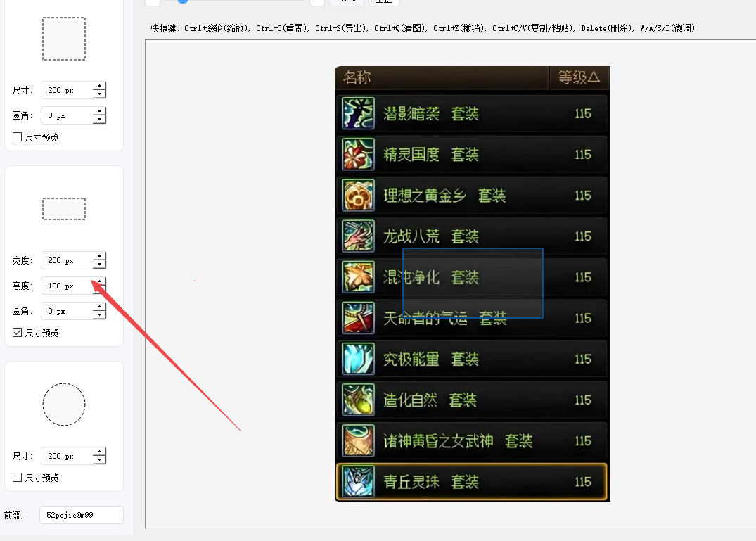Increase the circle 尺寸 value with up arrow
This screenshot has width=756, height=541.
pos(99,452)
